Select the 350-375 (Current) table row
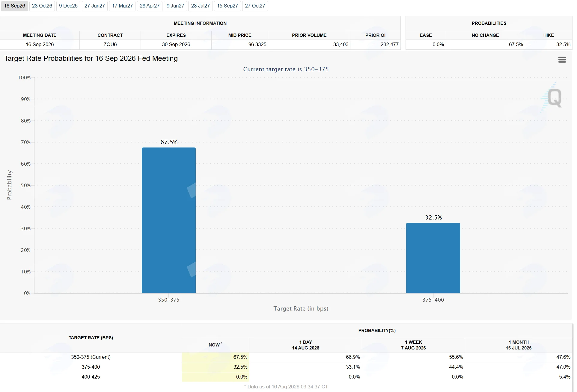 pyautogui.click(x=286, y=357)
